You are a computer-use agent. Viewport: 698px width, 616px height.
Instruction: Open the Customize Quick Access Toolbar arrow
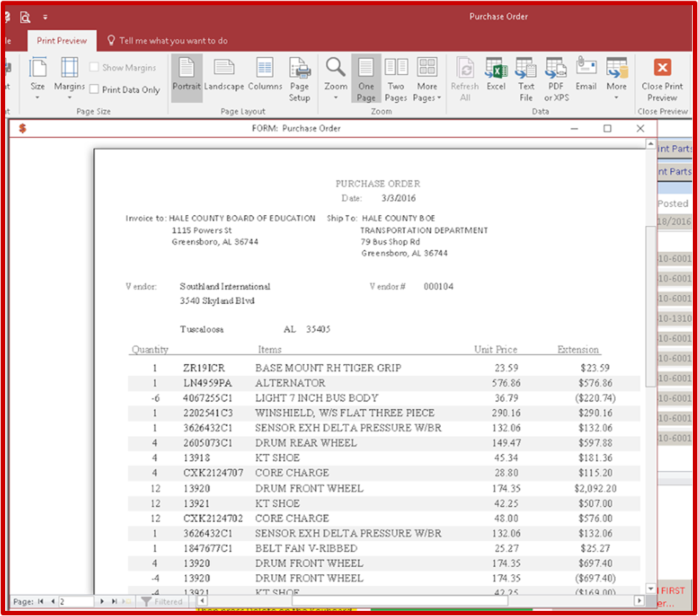tap(45, 18)
